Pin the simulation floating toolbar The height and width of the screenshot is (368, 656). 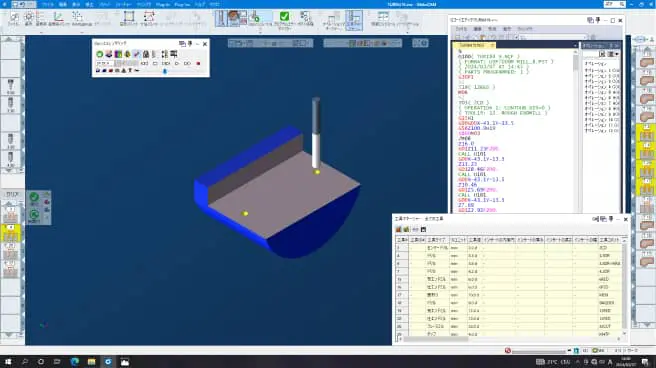tap(190, 43)
